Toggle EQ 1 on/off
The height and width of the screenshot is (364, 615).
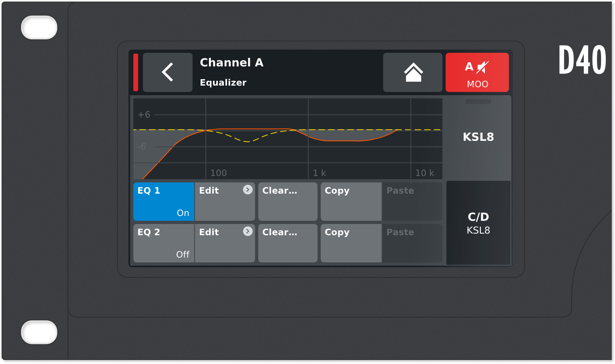click(164, 202)
